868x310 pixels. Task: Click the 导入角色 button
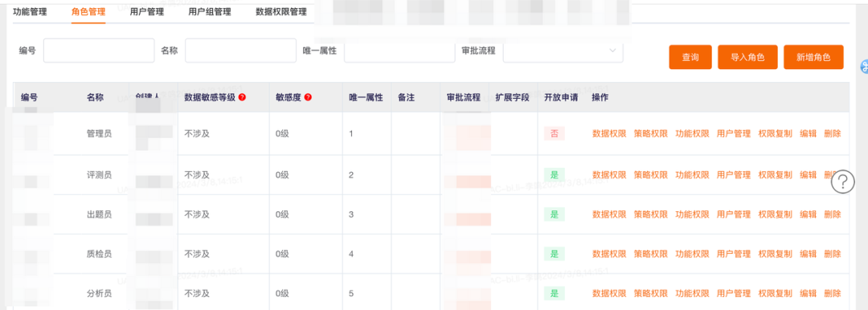point(748,57)
